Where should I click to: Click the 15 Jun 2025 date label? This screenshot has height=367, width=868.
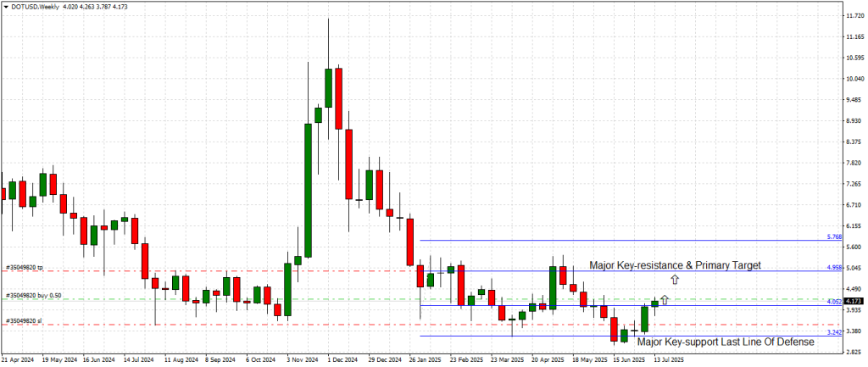(x=630, y=359)
